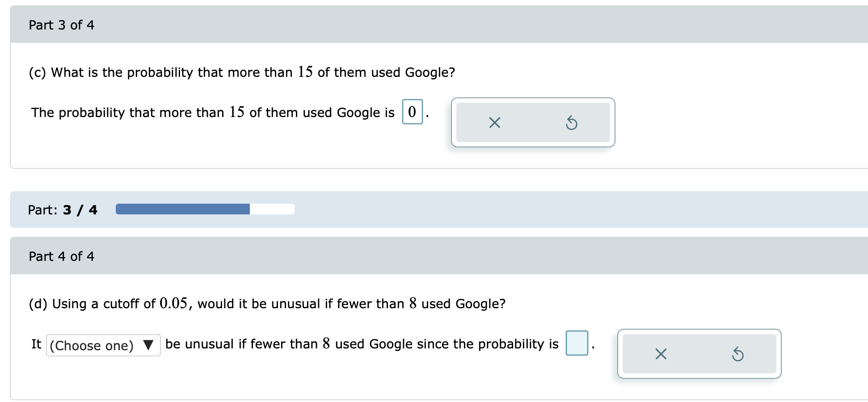Click the question (c) text about Google usage
The height and width of the screenshot is (402, 868).
click(241, 72)
